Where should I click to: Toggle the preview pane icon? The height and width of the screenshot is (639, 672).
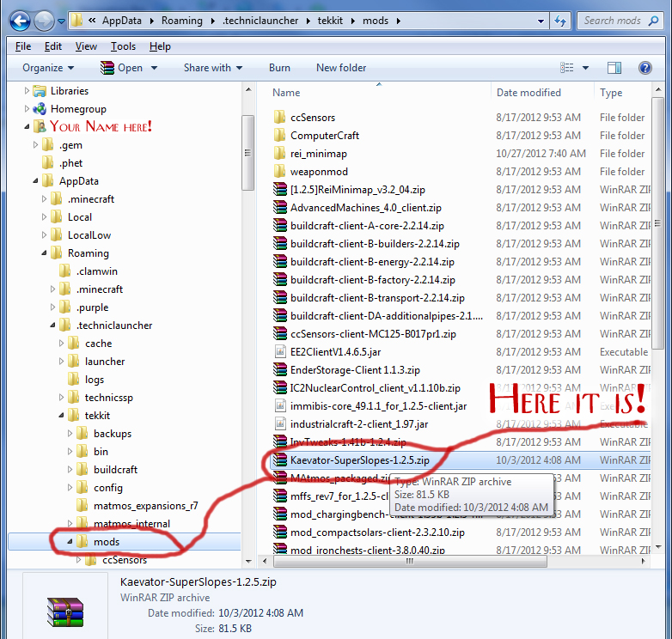[614, 68]
